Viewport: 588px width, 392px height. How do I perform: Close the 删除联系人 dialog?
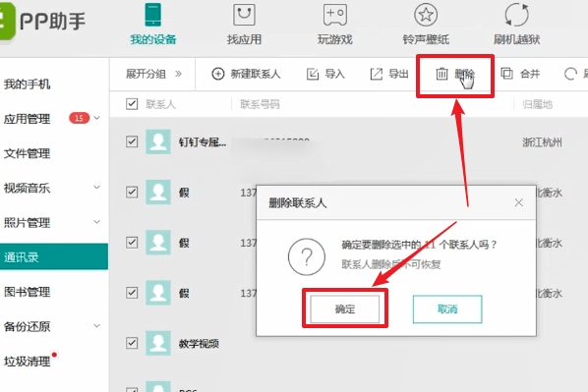[x=519, y=202]
